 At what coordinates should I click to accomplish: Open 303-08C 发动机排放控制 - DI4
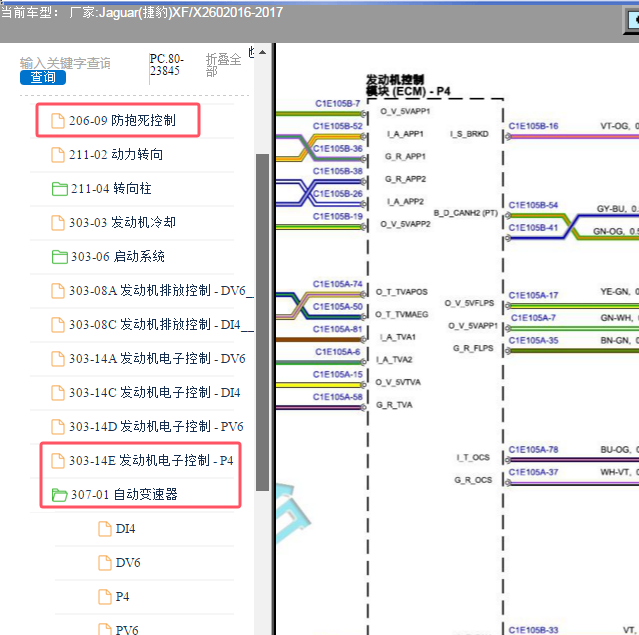pos(161,325)
